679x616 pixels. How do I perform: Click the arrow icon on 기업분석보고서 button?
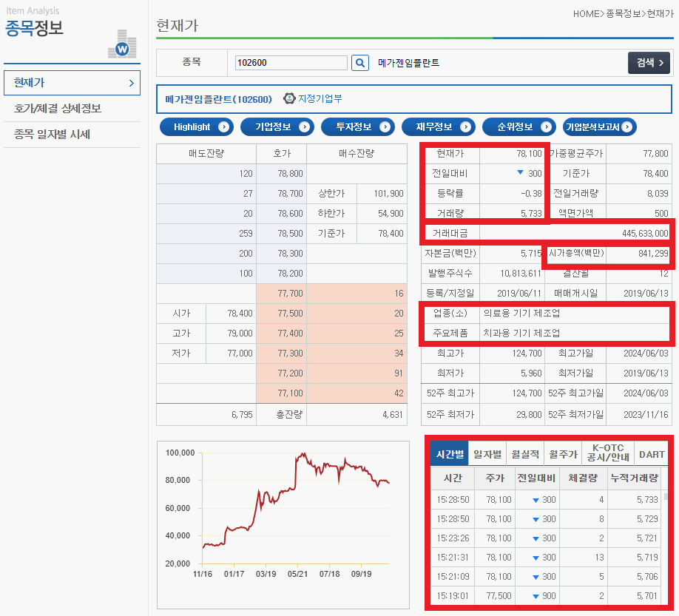click(x=626, y=126)
